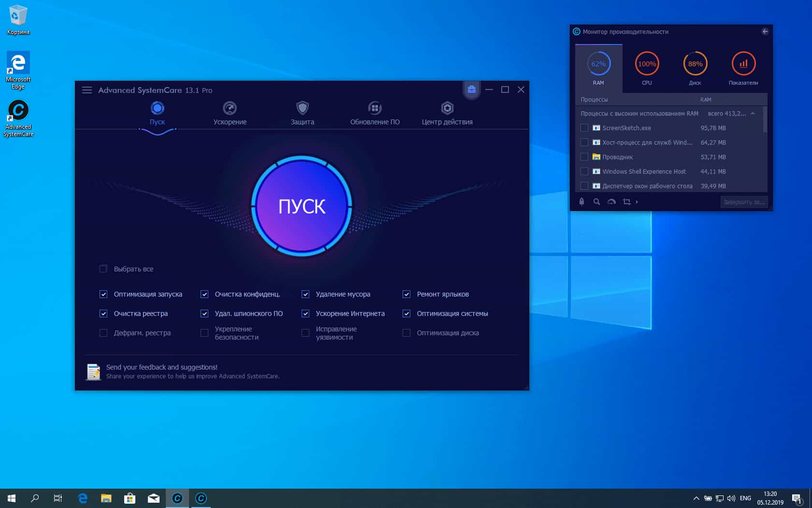Screen dimensions: 812x508
Task: Uncheck Удаление мусора
Action: click(x=305, y=294)
